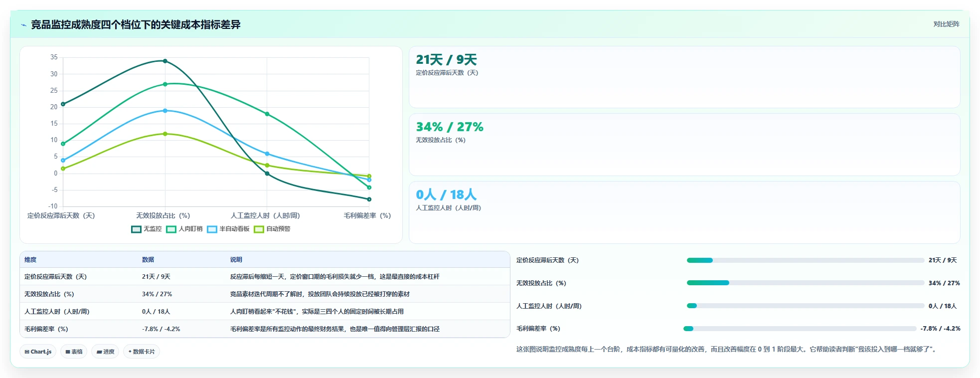Screen dimensions: 980x378
Task: Click the 数据 column header
Action: click(x=148, y=260)
